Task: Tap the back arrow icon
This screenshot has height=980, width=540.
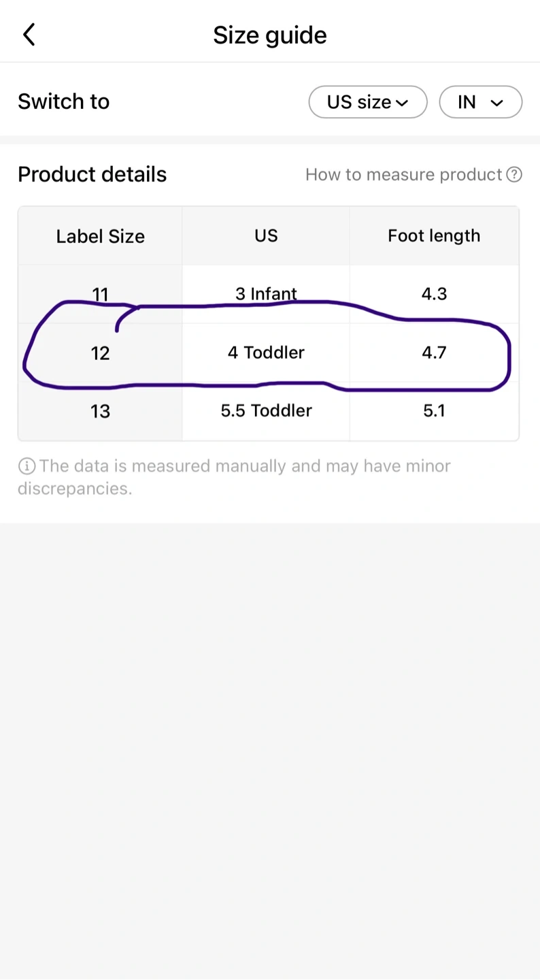Action: pos(29,35)
